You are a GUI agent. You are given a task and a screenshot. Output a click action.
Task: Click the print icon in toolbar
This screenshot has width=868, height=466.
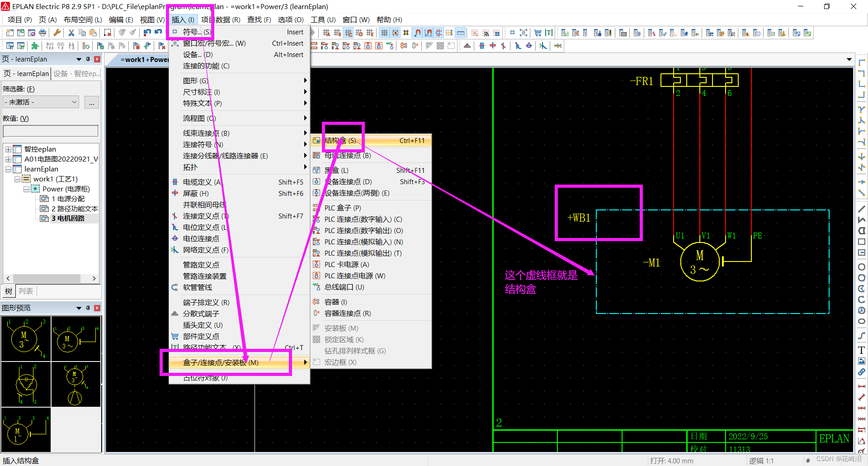click(42, 33)
